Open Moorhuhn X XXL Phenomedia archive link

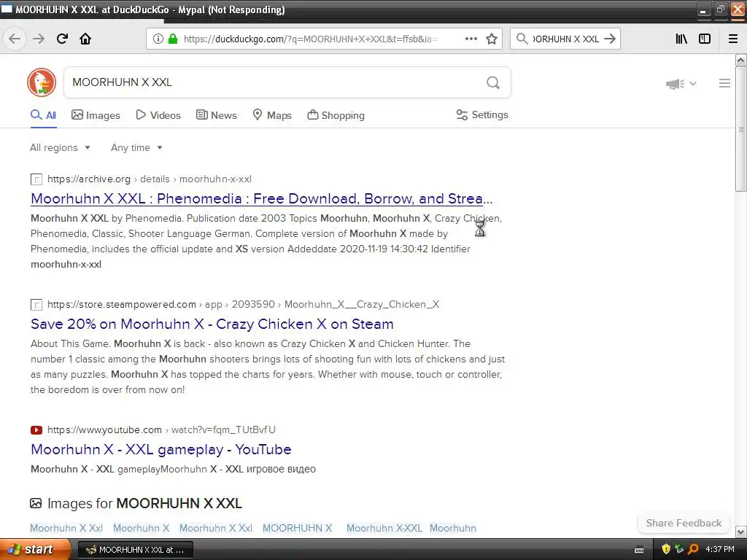tap(261, 198)
